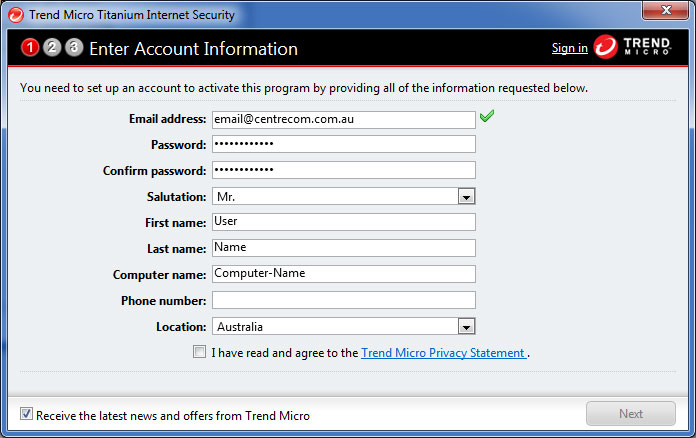Screen dimensions: 696x438
Task: Click the Trend Micro title bar icon
Action: click(x=16, y=15)
